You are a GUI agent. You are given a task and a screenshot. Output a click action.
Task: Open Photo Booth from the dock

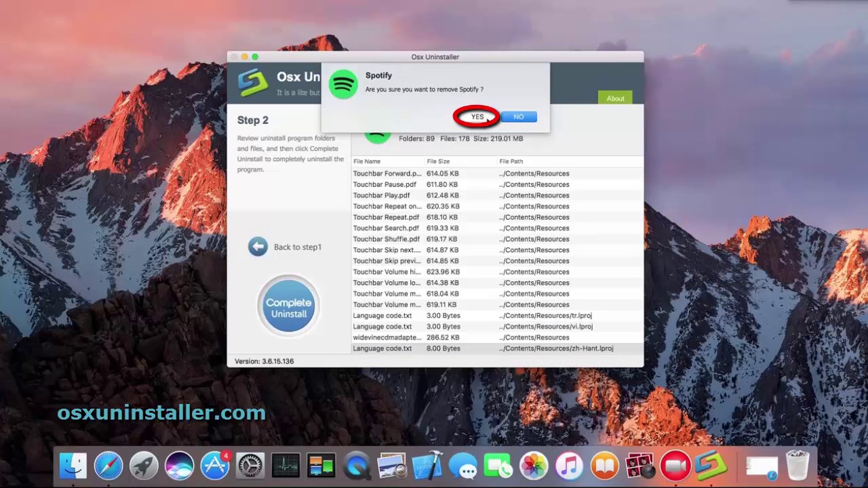[x=640, y=466]
